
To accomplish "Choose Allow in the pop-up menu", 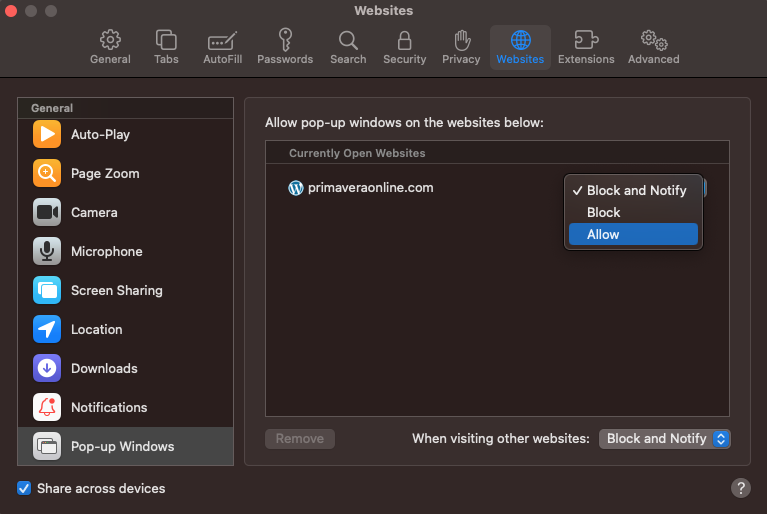I will point(633,234).
